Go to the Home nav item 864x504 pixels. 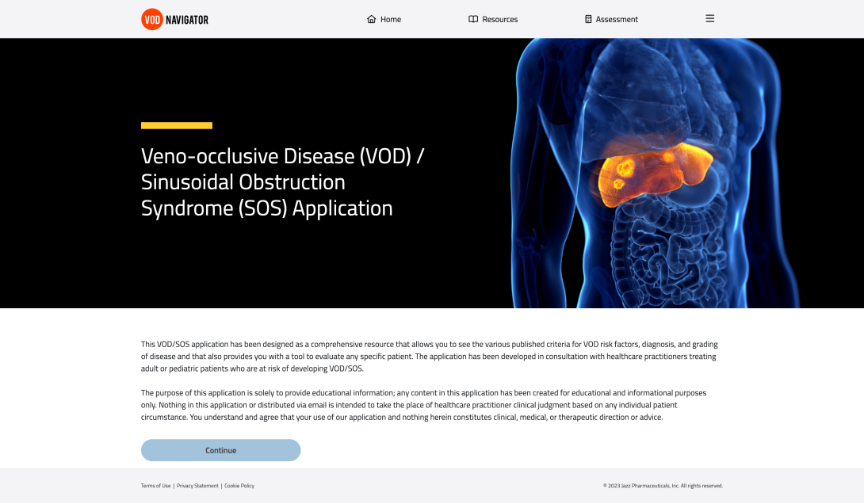tap(384, 19)
